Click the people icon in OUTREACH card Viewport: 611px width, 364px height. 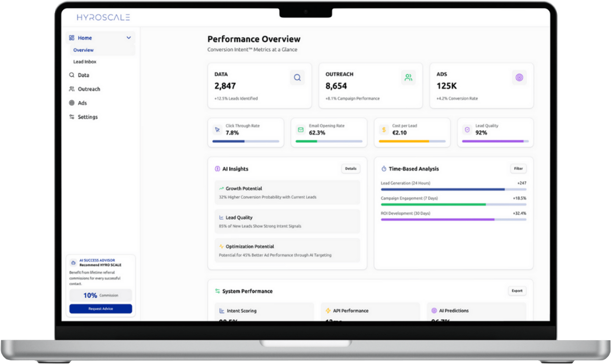[x=408, y=78]
